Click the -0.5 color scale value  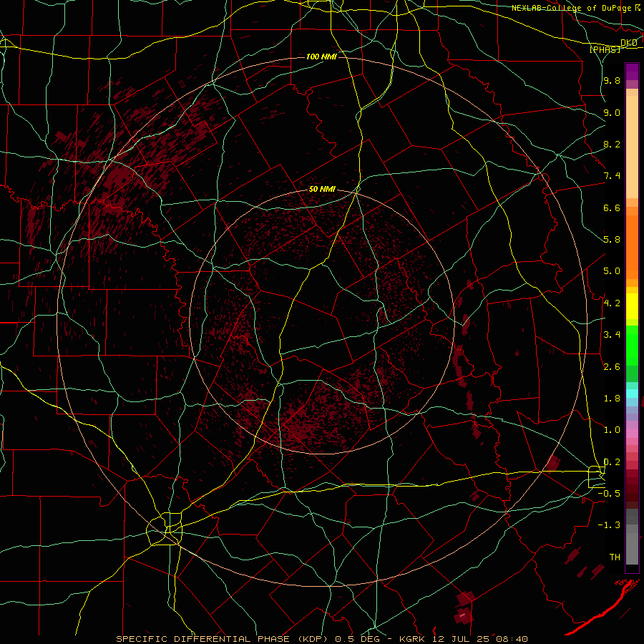pyautogui.click(x=609, y=494)
